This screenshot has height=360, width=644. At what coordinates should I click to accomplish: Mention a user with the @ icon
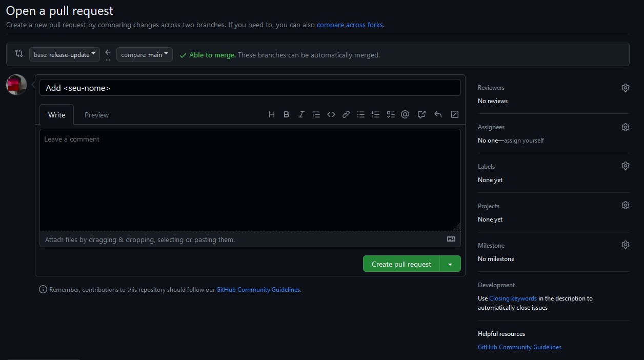[x=405, y=114]
